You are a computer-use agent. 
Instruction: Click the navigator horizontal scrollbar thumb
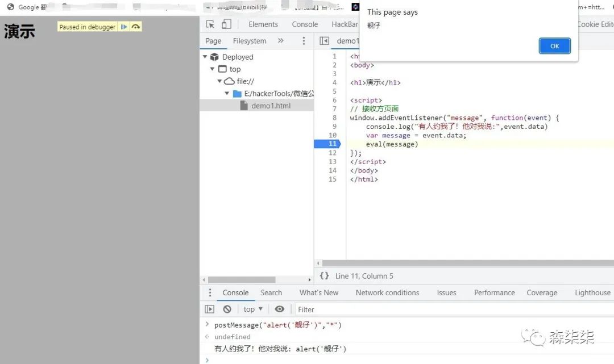[x=242, y=280]
